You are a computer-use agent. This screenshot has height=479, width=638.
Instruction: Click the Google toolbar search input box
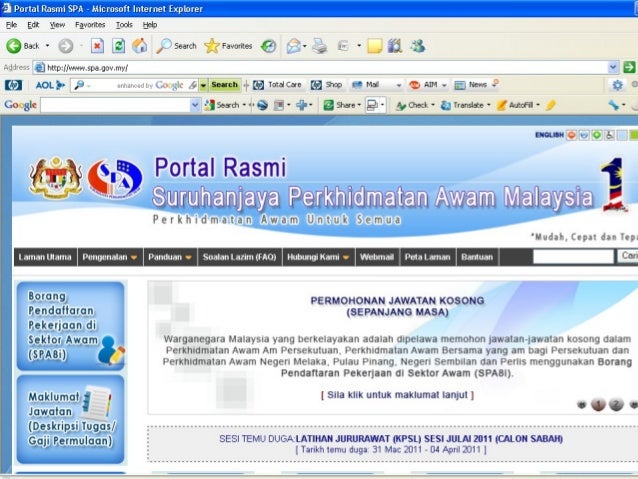click(x=115, y=105)
